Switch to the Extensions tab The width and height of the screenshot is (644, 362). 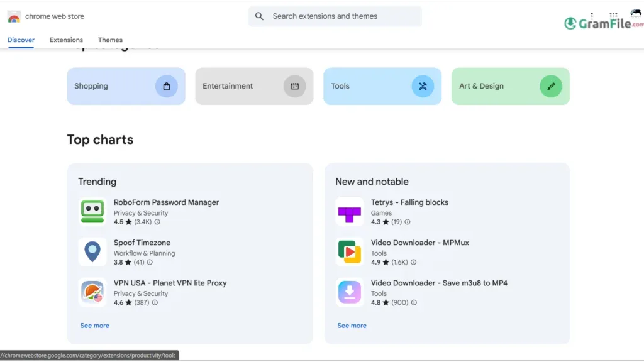click(66, 40)
